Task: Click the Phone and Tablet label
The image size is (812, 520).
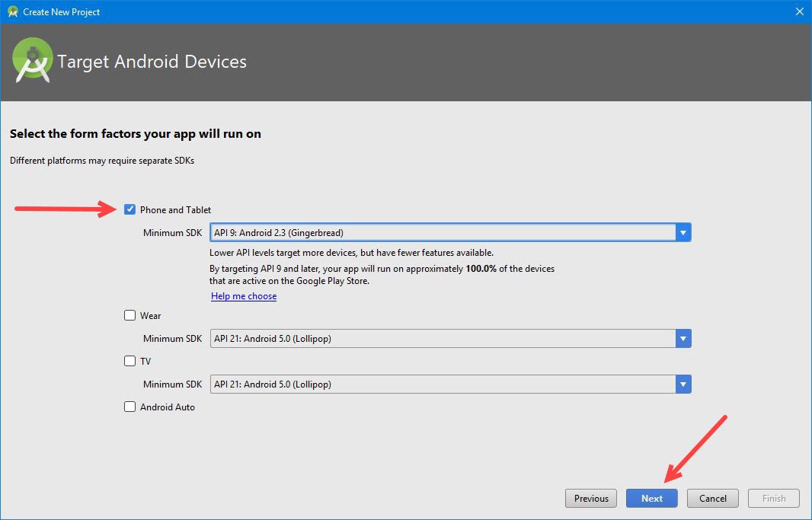Action: pyautogui.click(x=175, y=209)
